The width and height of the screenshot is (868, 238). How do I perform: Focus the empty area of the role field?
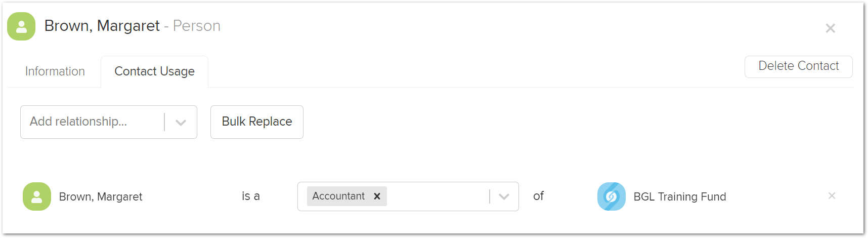(438, 196)
